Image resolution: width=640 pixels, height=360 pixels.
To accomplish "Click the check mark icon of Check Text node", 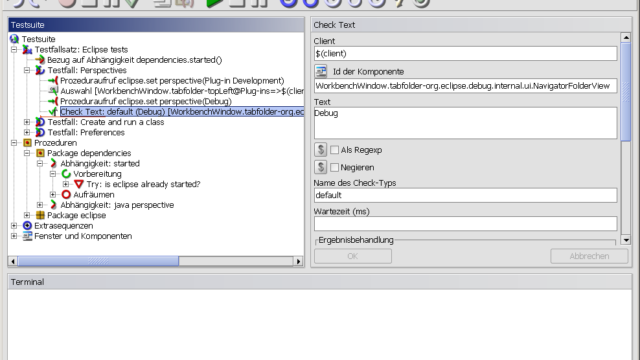I will [53, 111].
